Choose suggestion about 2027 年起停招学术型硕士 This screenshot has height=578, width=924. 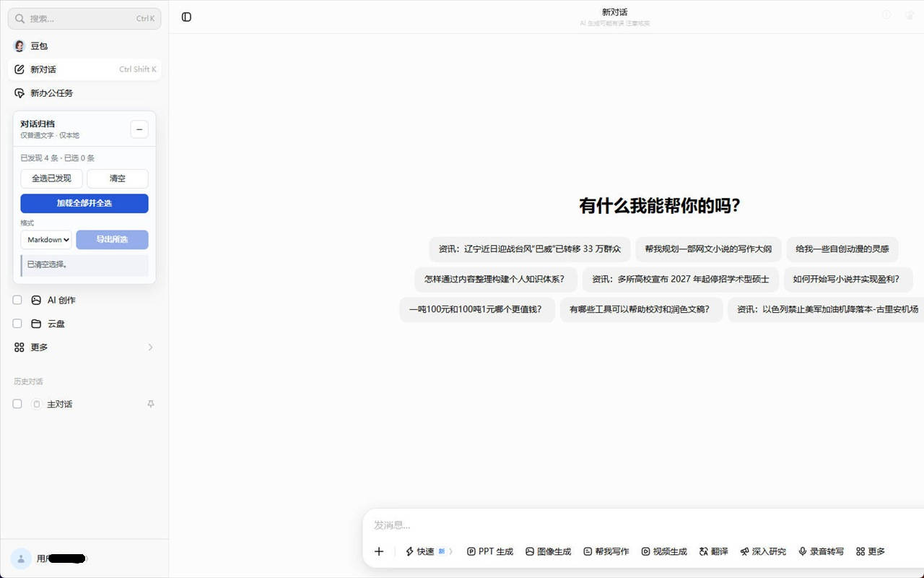(681, 280)
